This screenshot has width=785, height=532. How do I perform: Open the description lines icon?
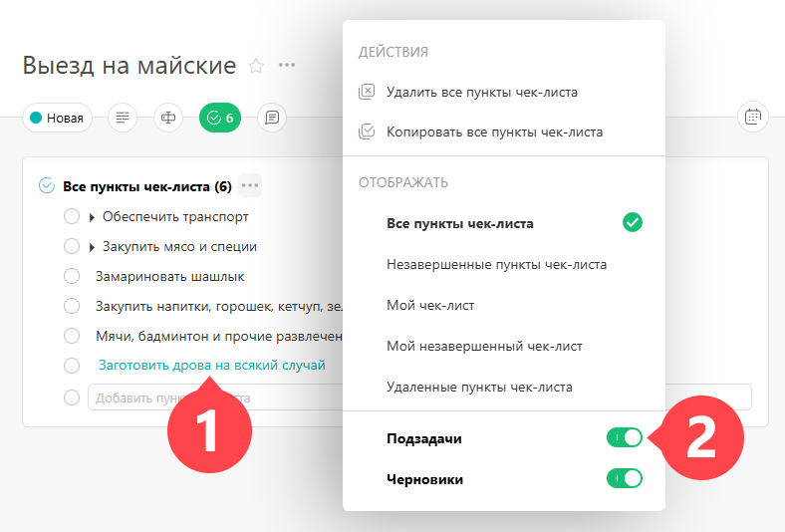pos(123,118)
